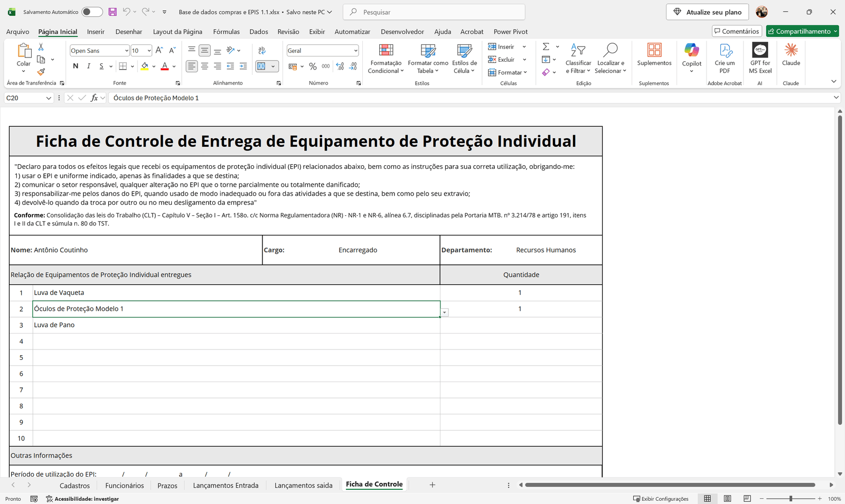The width and height of the screenshot is (845, 504).
Task: Toggle Merge and Center cells
Action: (261, 66)
